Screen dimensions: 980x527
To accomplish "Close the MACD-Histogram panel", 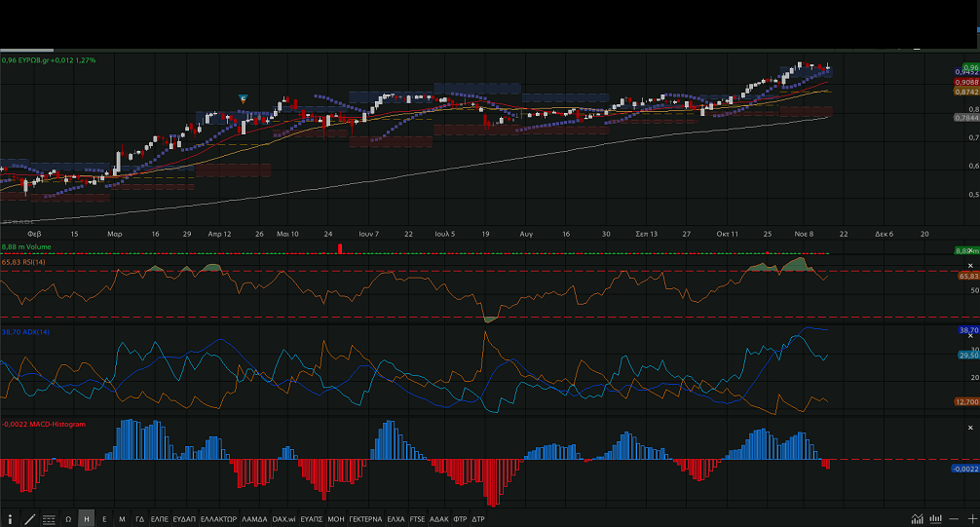I will point(970,429).
